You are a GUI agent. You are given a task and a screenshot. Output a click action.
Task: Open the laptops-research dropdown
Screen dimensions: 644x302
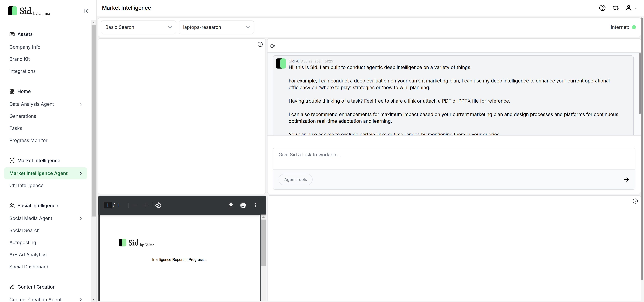[216, 27]
